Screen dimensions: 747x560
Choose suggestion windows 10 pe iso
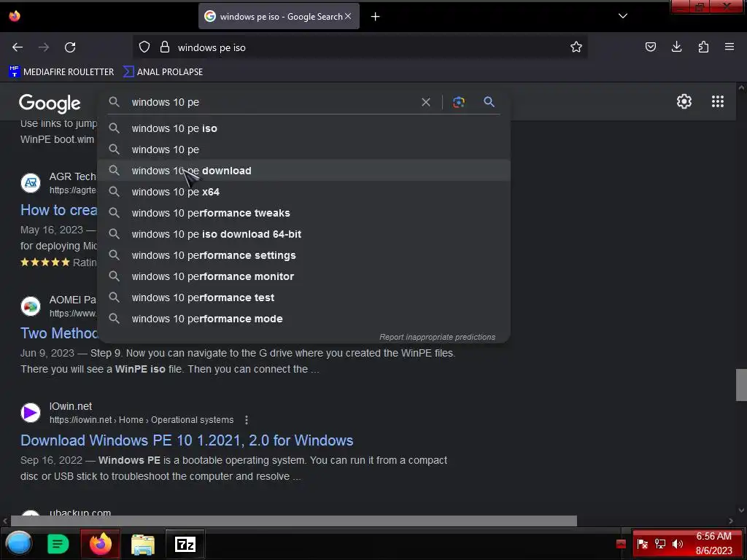(304, 128)
